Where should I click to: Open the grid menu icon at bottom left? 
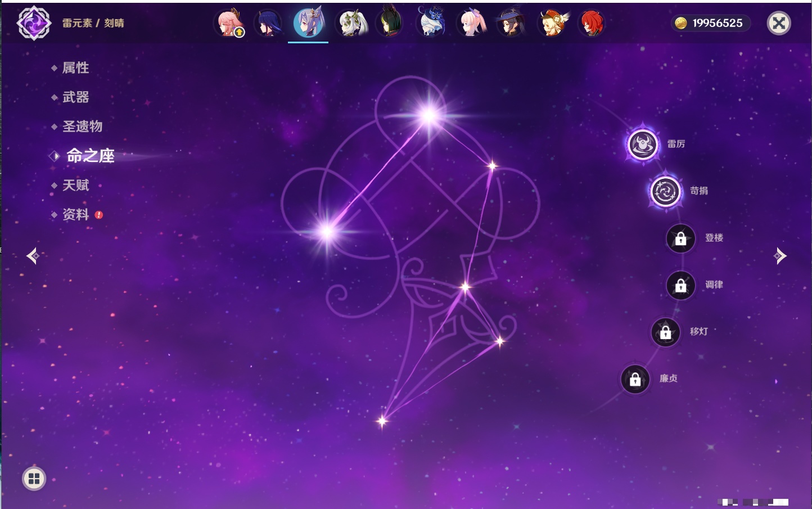(34, 479)
